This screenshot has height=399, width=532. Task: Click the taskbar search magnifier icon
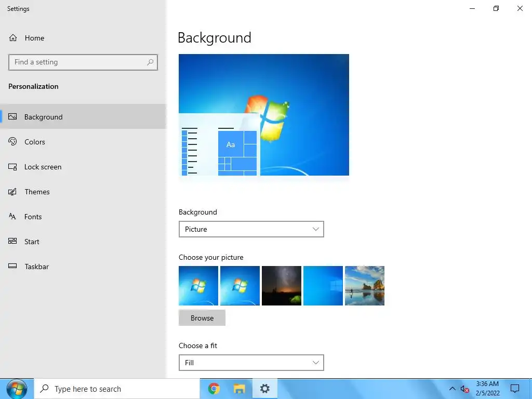(44, 389)
